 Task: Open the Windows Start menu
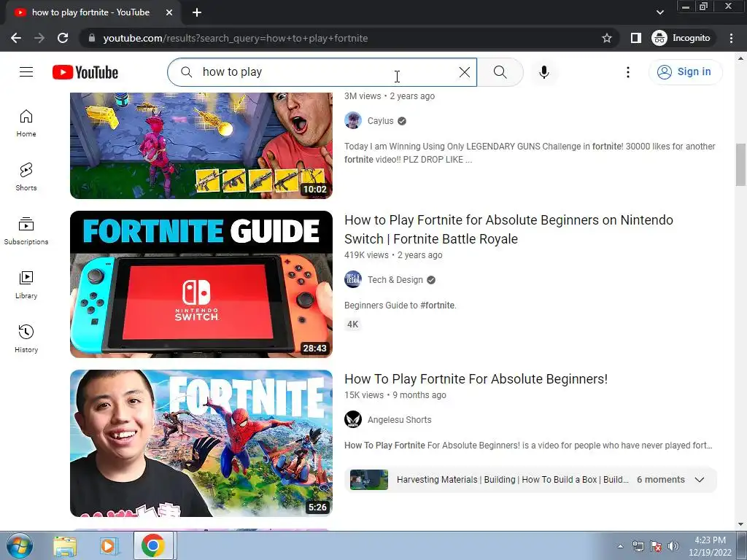pyautogui.click(x=20, y=545)
